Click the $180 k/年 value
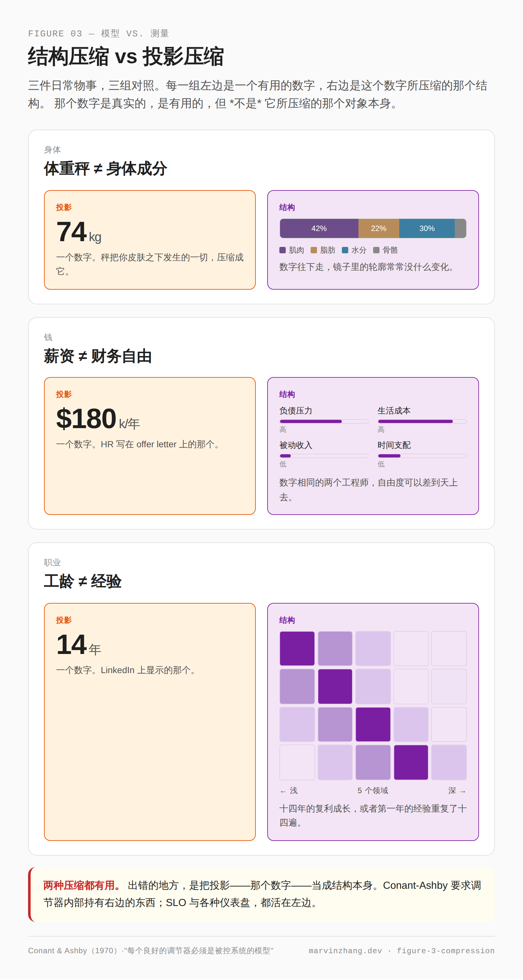This screenshot has width=523, height=980. click(98, 419)
